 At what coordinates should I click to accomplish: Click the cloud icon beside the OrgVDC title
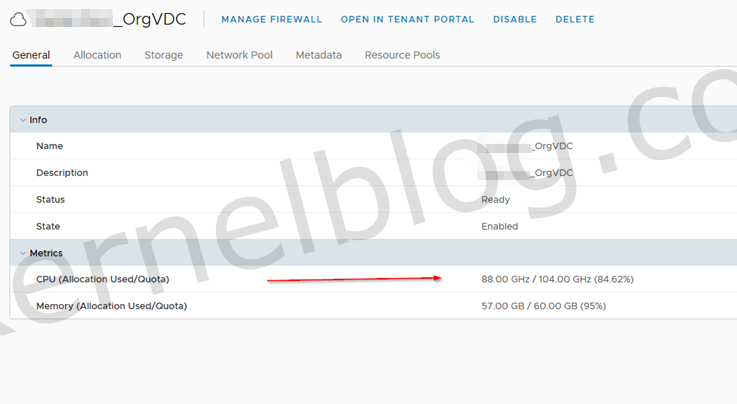[x=20, y=19]
